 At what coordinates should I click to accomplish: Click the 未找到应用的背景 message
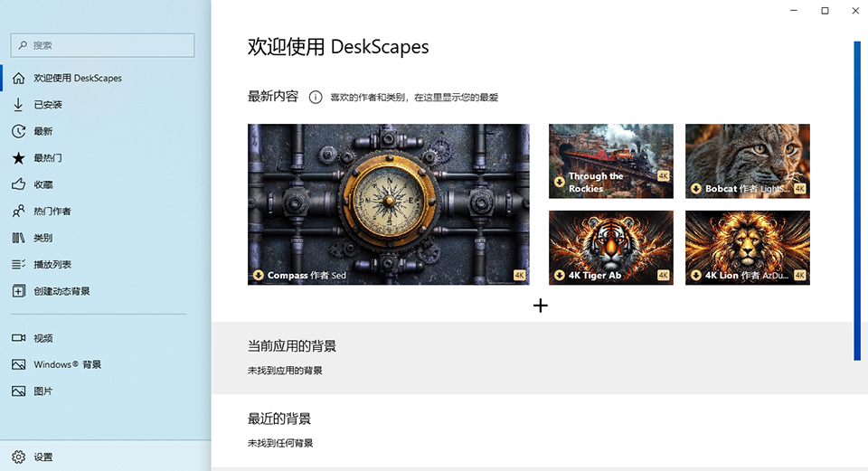tap(285, 371)
